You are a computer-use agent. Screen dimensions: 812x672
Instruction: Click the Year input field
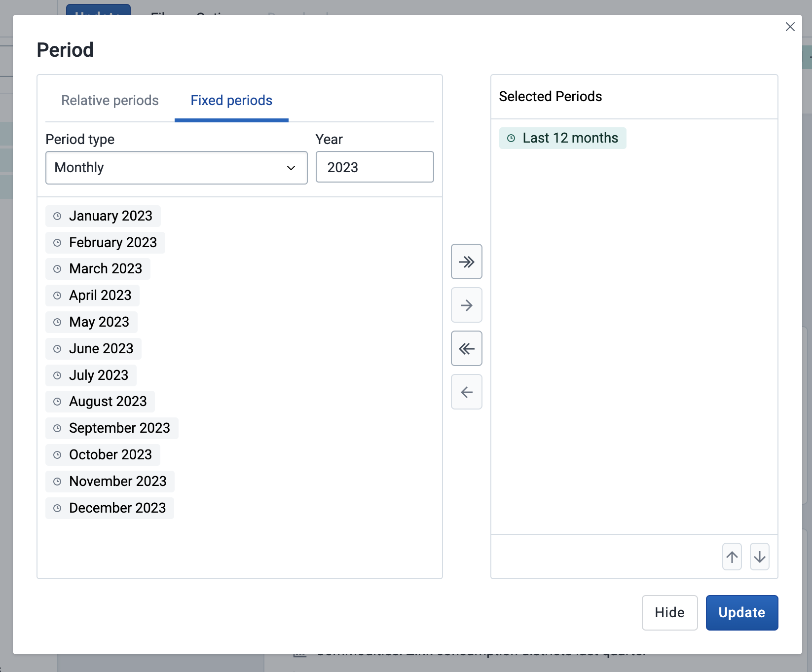point(374,167)
